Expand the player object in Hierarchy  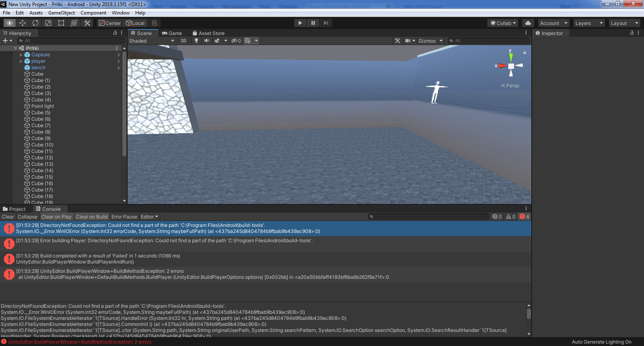pyautogui.click(x=21, y=61)
